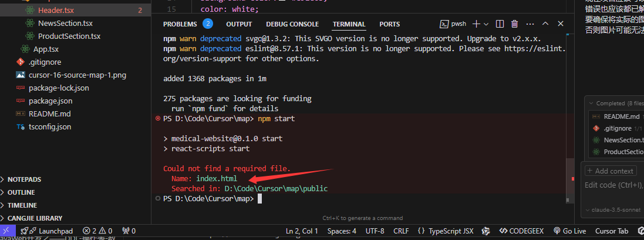Kill terminal with the trash icon
The height and width of the screenshot is (240, 644).
coord(515,24)
